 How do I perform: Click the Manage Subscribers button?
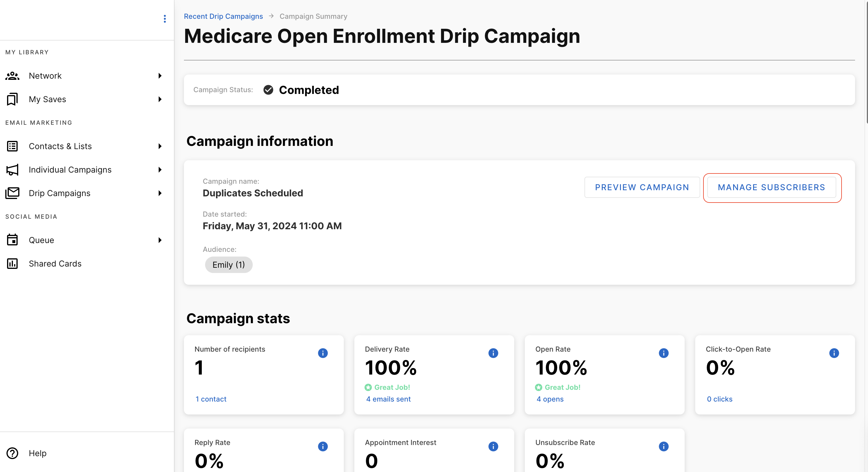pyautogui.click(x=771, y=187)
